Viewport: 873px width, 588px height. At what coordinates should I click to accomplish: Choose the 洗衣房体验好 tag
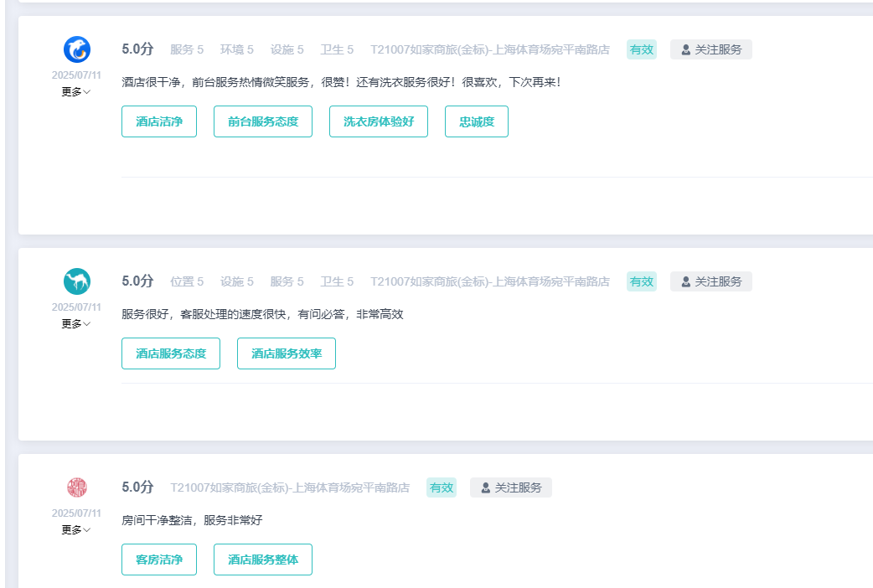[x=379, y=121]
